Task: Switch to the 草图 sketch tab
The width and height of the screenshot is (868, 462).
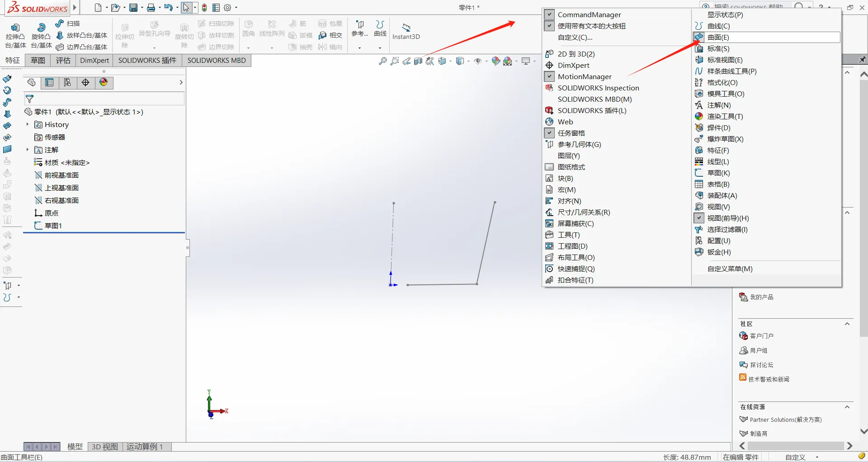Action: 38,61
